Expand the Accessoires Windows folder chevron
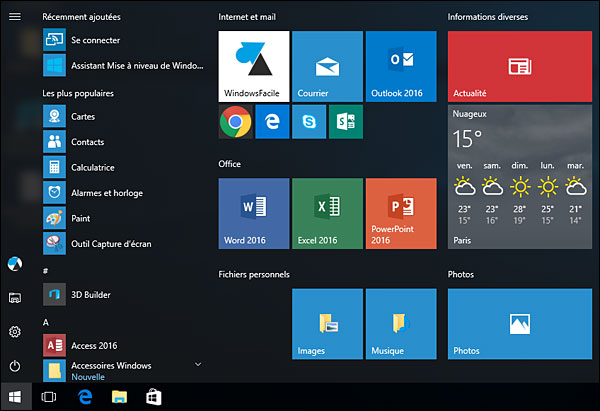 198,364
